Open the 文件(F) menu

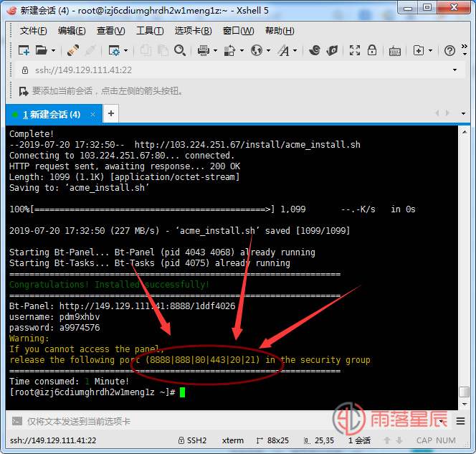[x=33, y=31]
